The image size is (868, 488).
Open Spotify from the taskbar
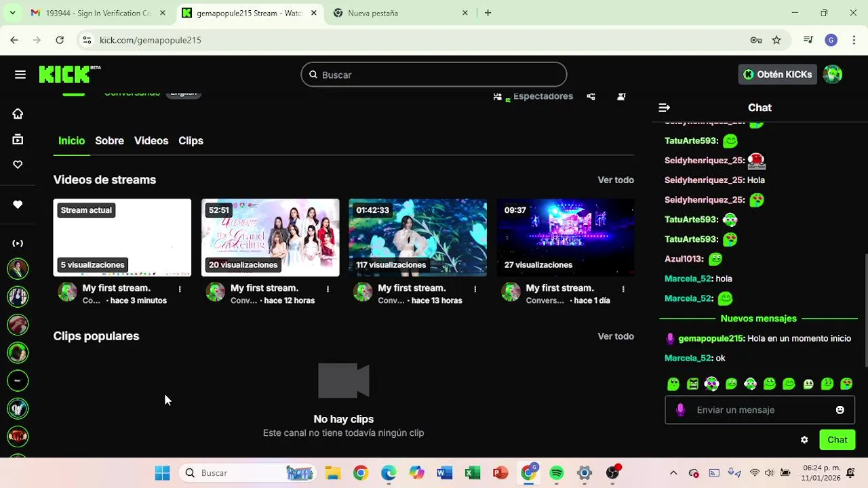coord(557,473)
